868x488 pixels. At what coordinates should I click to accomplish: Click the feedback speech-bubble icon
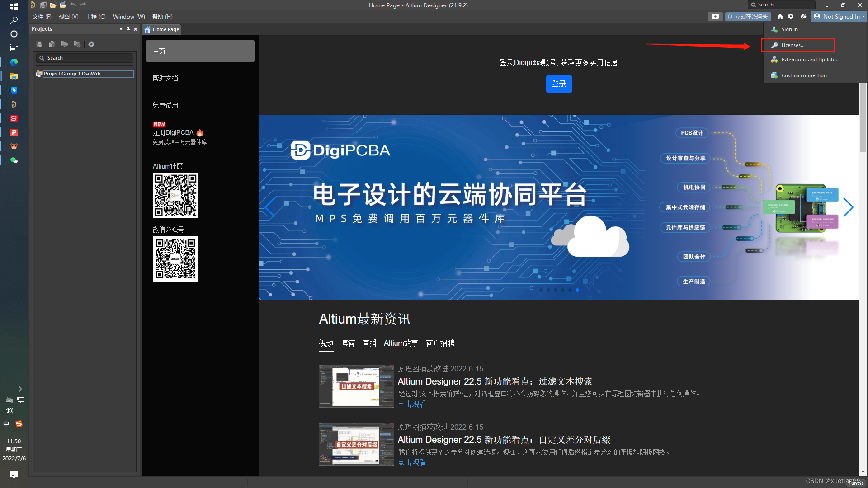pos(715,16)
